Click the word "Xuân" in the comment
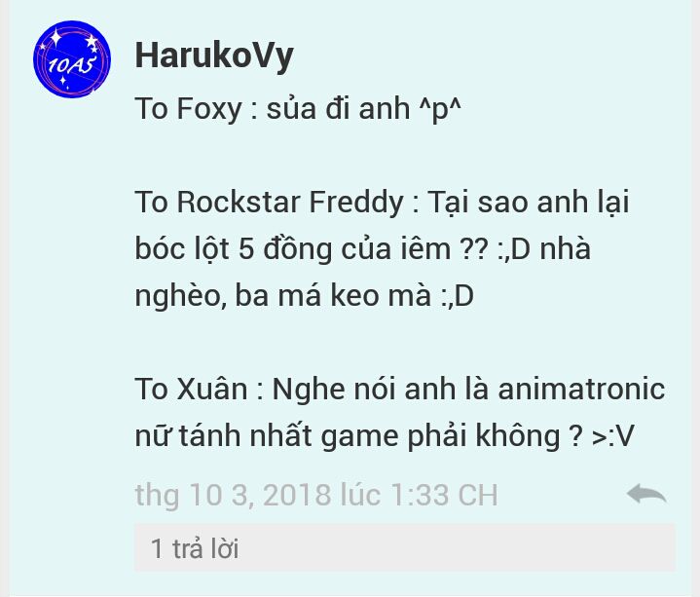This screenshot has height=597, width=700. click(211, 389)
